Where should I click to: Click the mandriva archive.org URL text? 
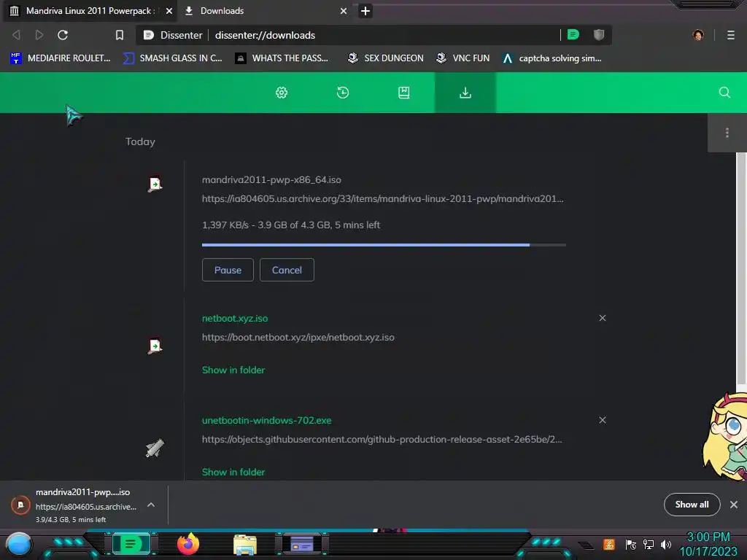point(382,198)
